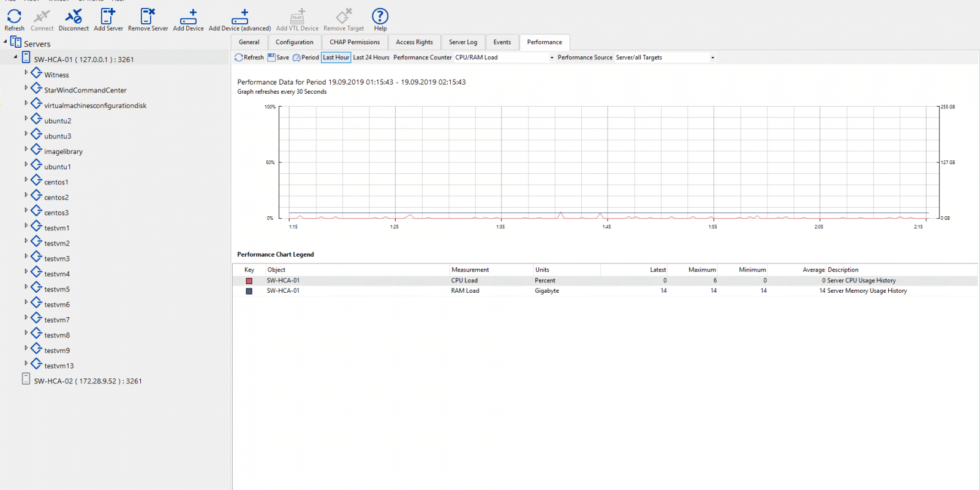Open the CHAP Permissions tab

(355, 42)
